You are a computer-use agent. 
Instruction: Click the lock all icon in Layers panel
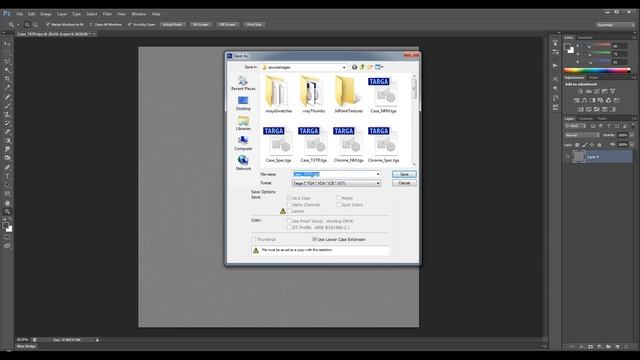[x=599, y=145]
